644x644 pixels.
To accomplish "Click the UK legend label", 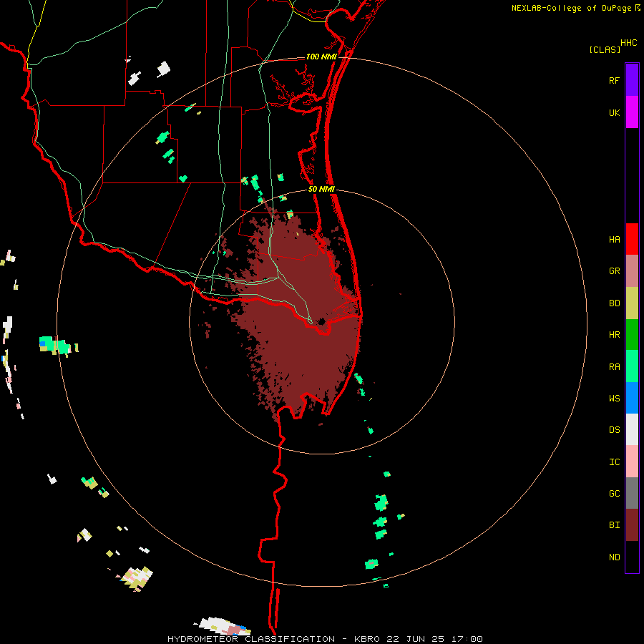I will (614, 112).
